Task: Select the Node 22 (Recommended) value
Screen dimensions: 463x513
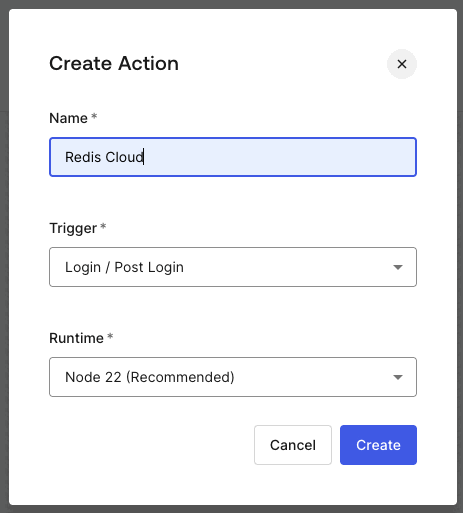Action: click(x=150, y=377)
